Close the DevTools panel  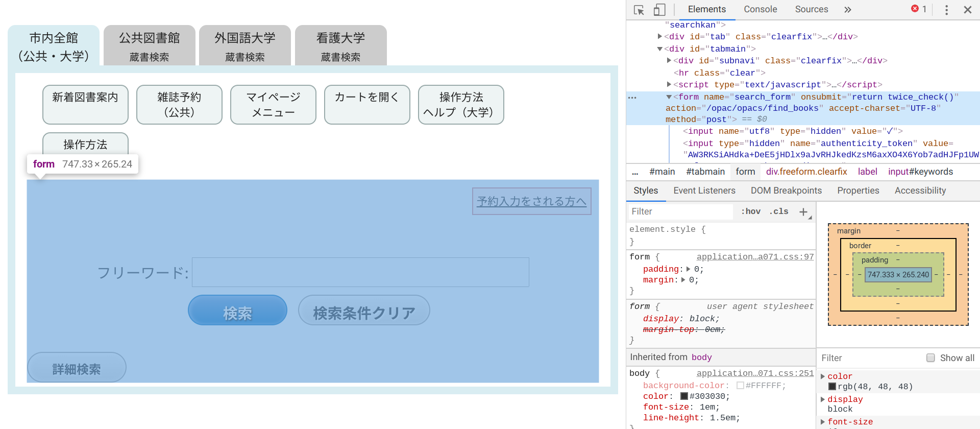point(967,10)
